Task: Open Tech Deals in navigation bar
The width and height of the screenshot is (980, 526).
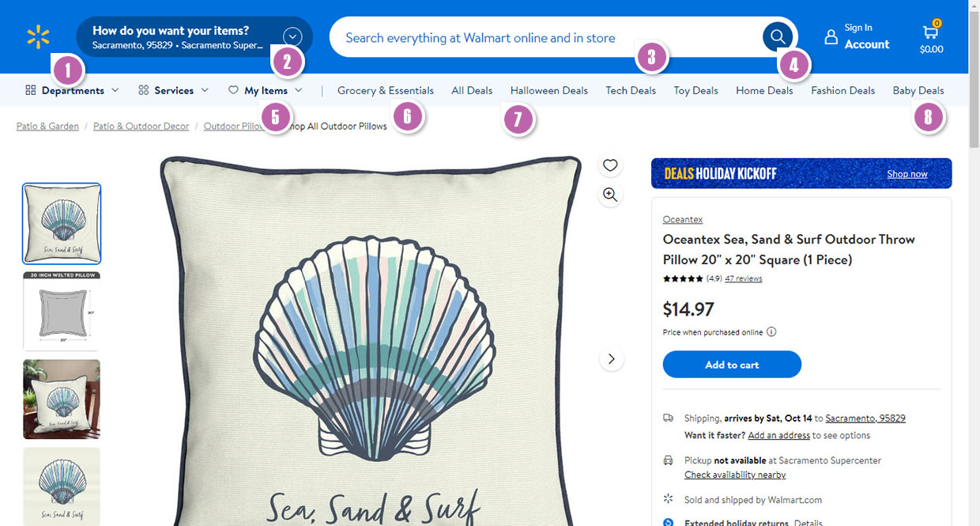Action: click(631, 90)
